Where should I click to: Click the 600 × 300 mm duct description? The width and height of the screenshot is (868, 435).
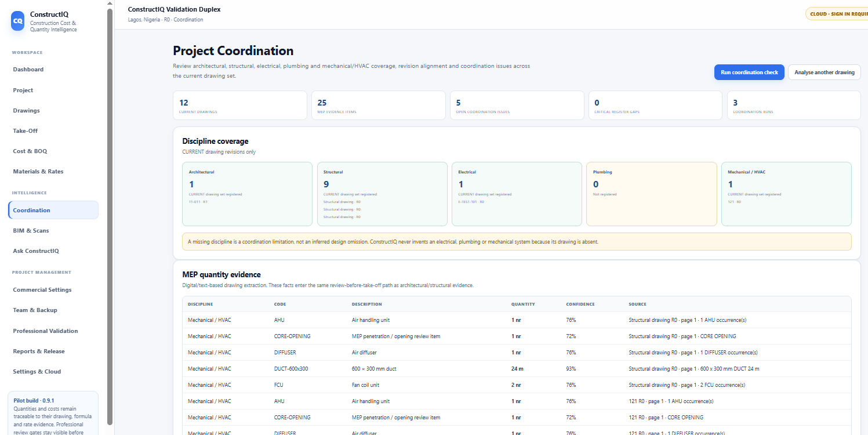tap(374, 369)
